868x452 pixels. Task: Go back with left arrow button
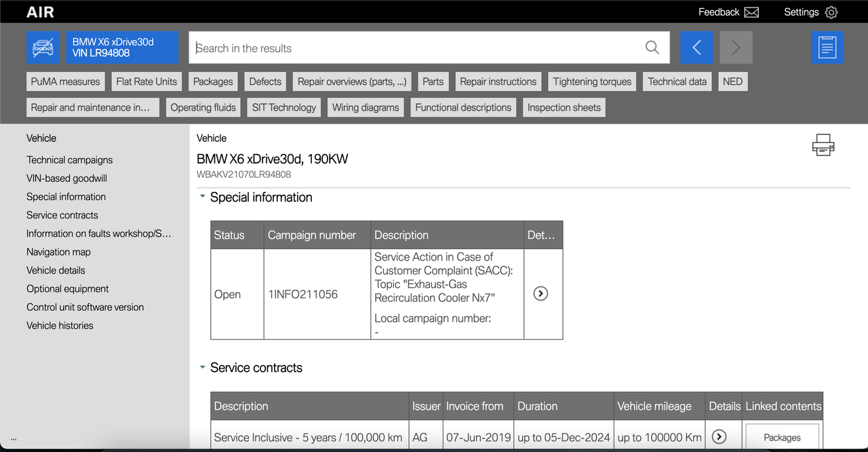point(696,48)
